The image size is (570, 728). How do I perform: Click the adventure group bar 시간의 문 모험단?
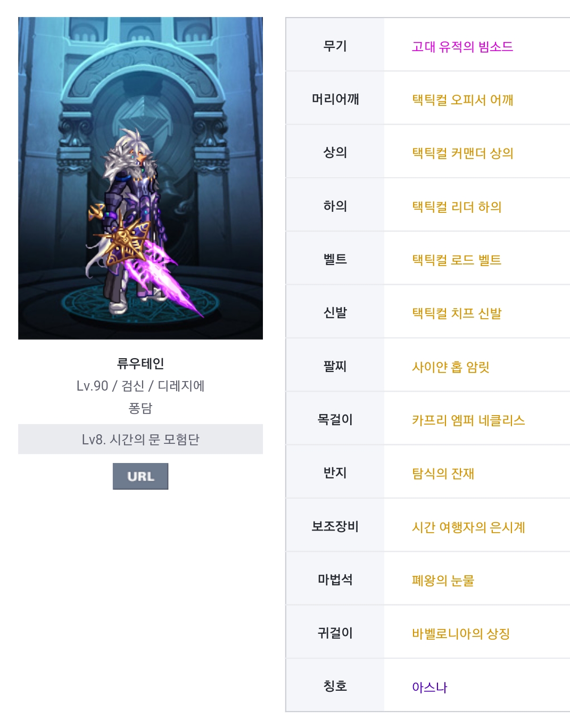141,439
